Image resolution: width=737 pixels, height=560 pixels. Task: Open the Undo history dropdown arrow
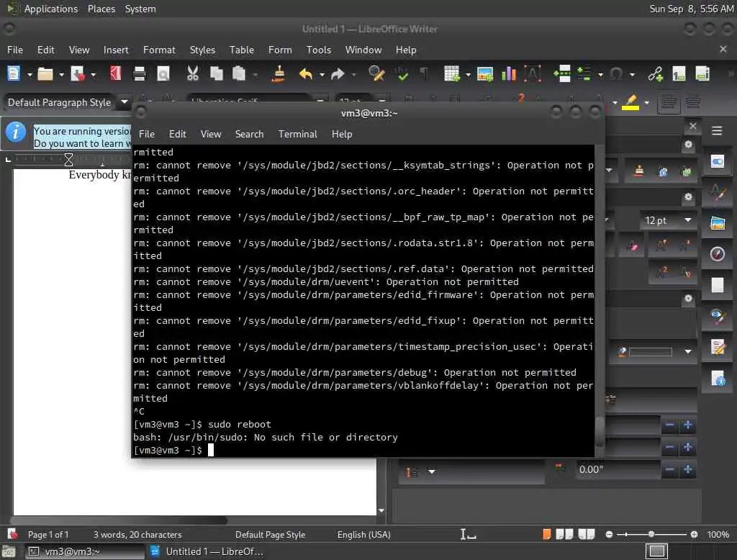[322, 74]
